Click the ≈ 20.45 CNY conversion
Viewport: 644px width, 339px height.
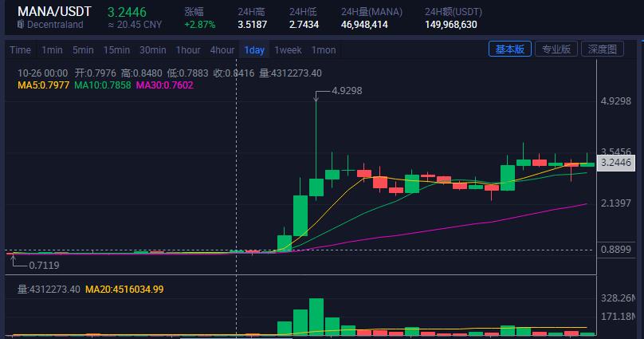[x=135, y=25]
